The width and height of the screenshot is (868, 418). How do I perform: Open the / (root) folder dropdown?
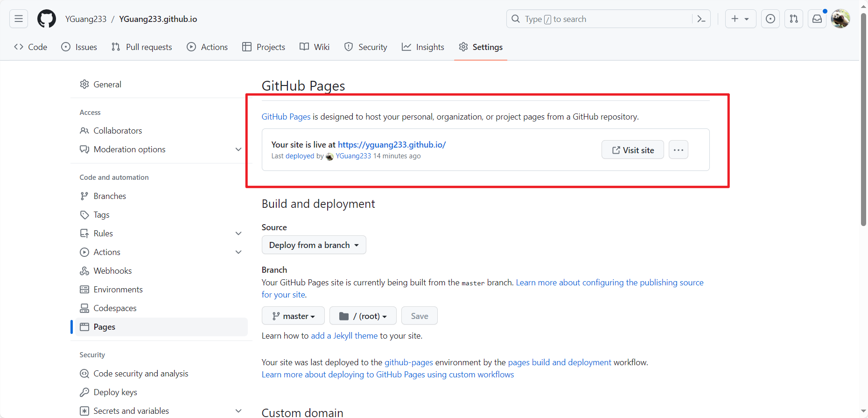pos(363,316)
